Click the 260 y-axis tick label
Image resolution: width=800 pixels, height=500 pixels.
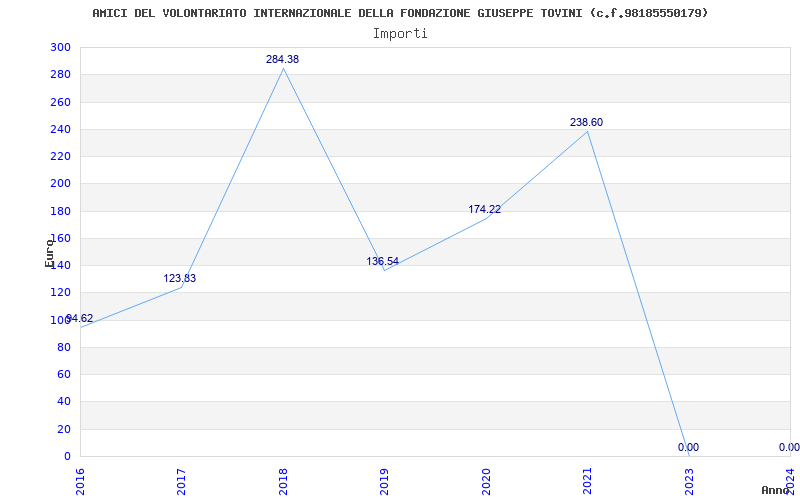[x=60, y=102]
